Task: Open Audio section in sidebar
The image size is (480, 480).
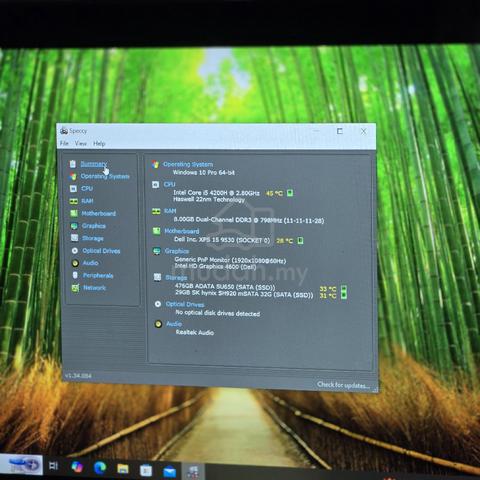Action: pyautogui.click(x=90, y=263)
